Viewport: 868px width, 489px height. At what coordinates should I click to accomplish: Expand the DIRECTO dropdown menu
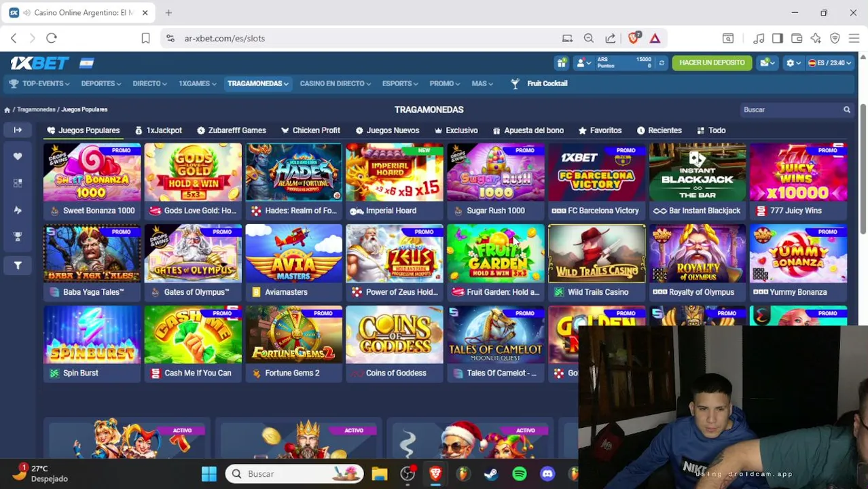(149, 84)
